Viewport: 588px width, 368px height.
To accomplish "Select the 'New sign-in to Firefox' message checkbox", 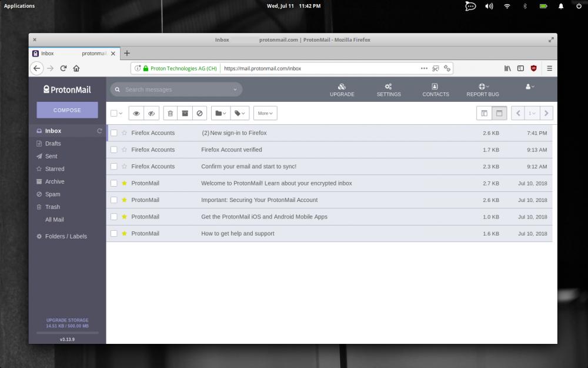I will tap(114, 133).
